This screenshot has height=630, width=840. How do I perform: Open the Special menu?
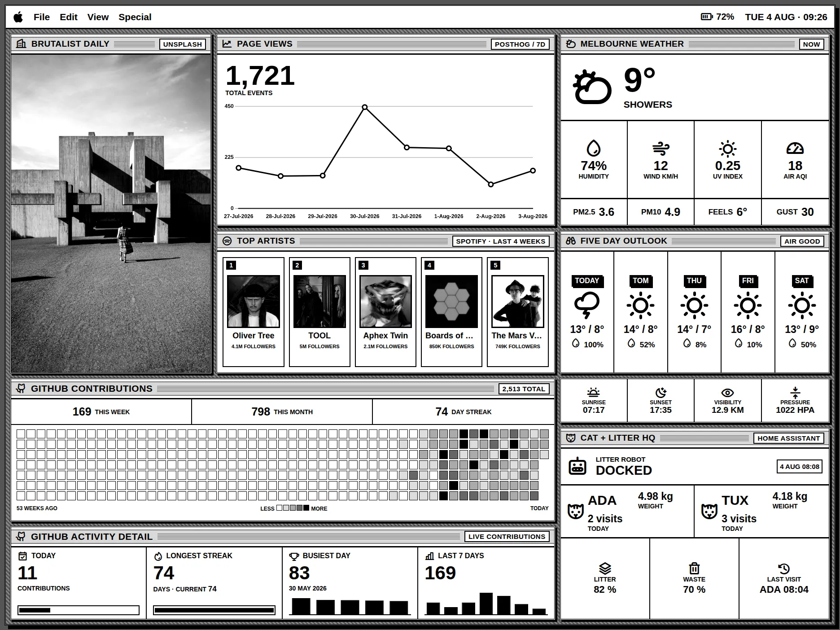(x=135, y=17)
